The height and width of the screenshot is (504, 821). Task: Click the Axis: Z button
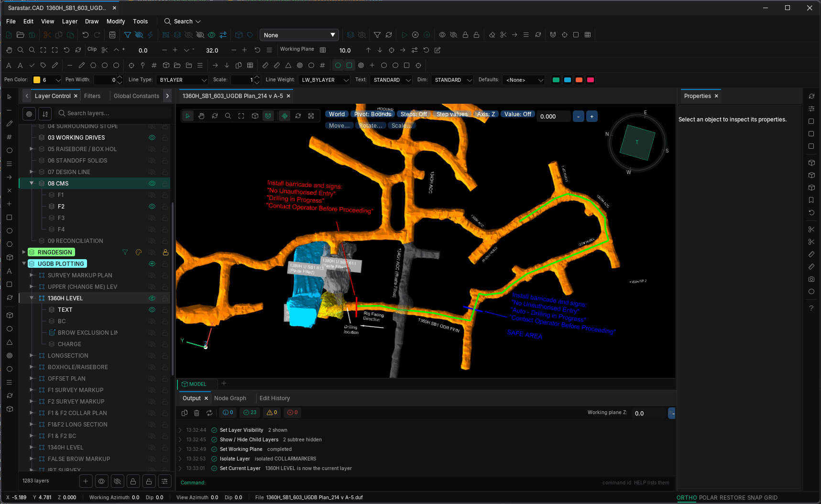tap(486, 114)
